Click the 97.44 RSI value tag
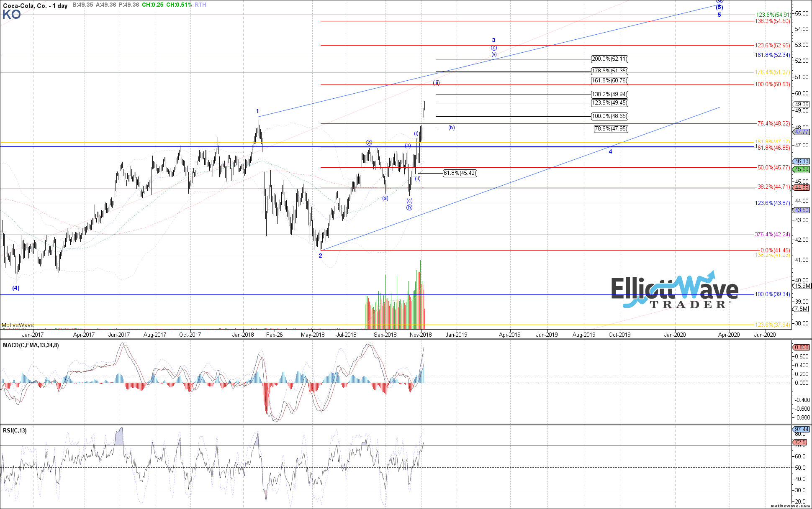 [x=802, y=430]
